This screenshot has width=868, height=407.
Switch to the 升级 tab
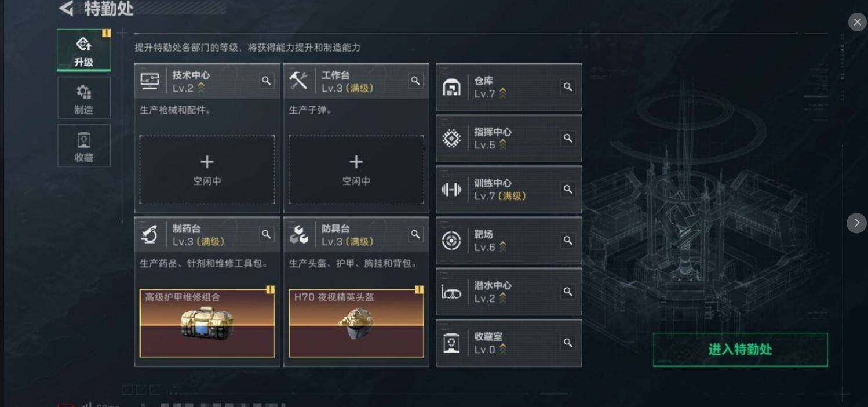83,50
